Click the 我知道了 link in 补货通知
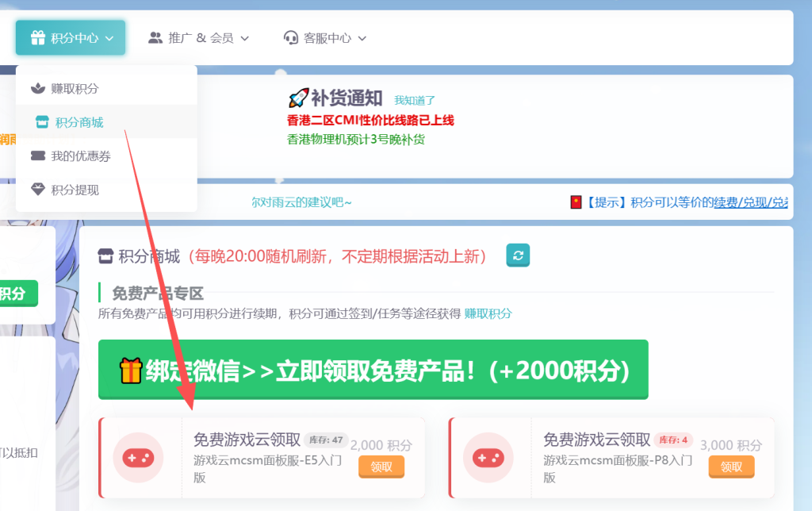Image resolution: width=812 pixels, height=511 pixels. coord(413,98)
